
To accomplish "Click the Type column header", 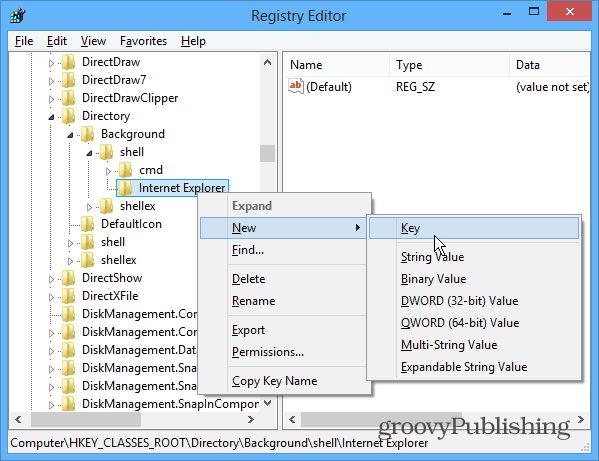I will click(x=449, y=65).
